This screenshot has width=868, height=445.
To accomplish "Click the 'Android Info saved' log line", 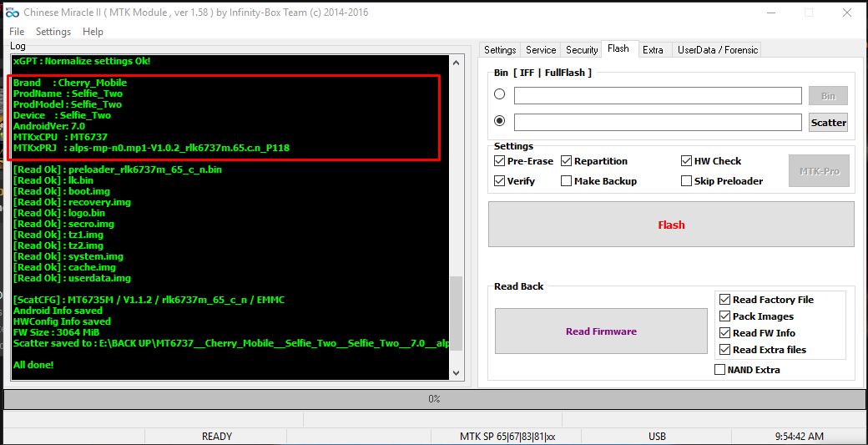I will click(x=58, y=311).
